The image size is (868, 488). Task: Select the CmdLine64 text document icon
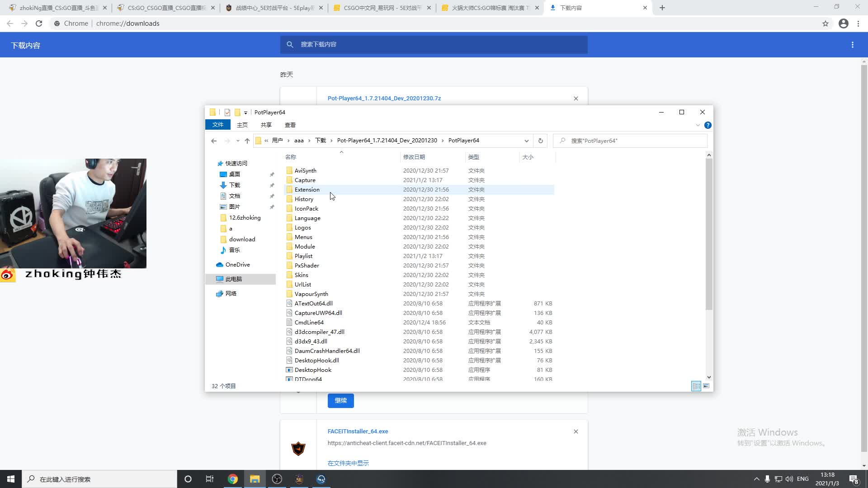(x=289, y=322)
